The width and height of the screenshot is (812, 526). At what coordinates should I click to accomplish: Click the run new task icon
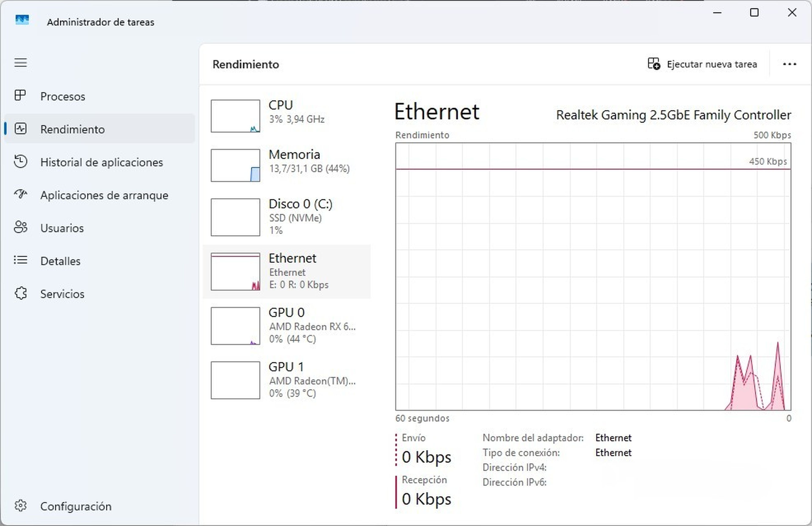coord(654,64)
